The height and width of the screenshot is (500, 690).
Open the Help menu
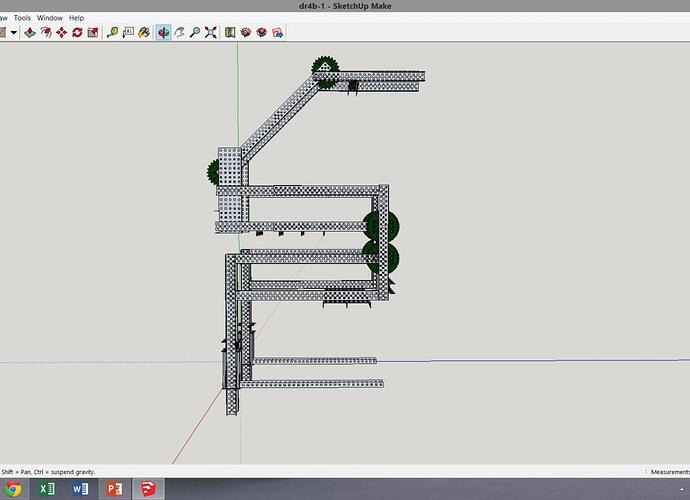(x=76, y=18)
